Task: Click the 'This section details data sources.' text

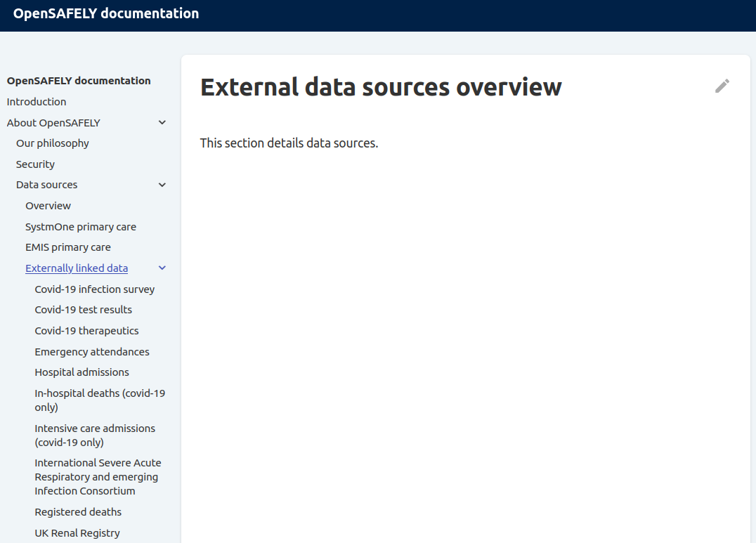Action: [x=289, y=143]
